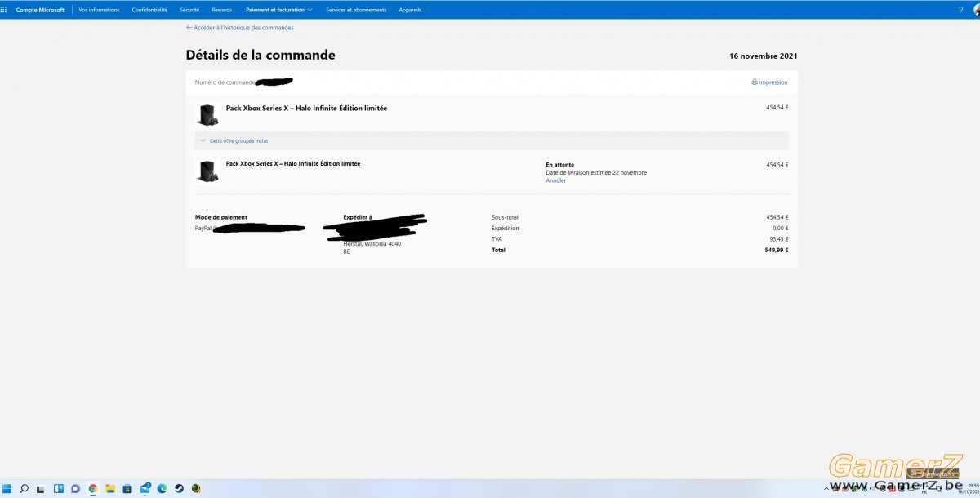Click the 'Expédition' label
The height and width of the screenshot is (498, 980).
[505, 229]
